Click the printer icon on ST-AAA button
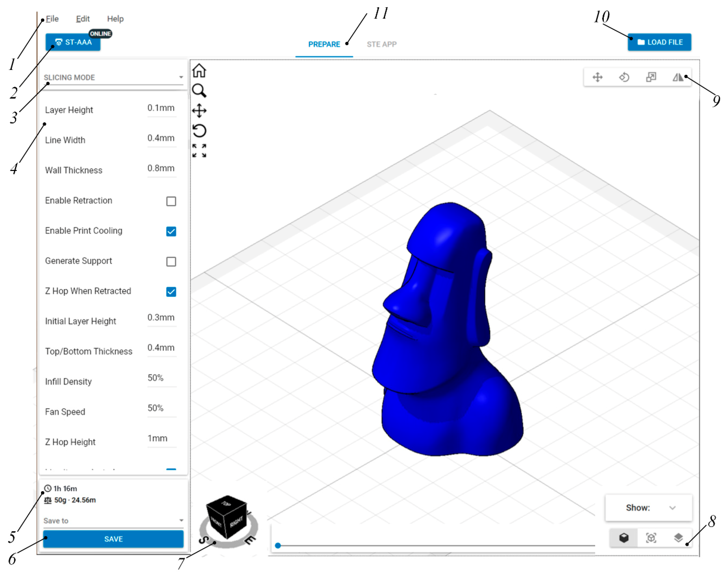 (59, 42)
